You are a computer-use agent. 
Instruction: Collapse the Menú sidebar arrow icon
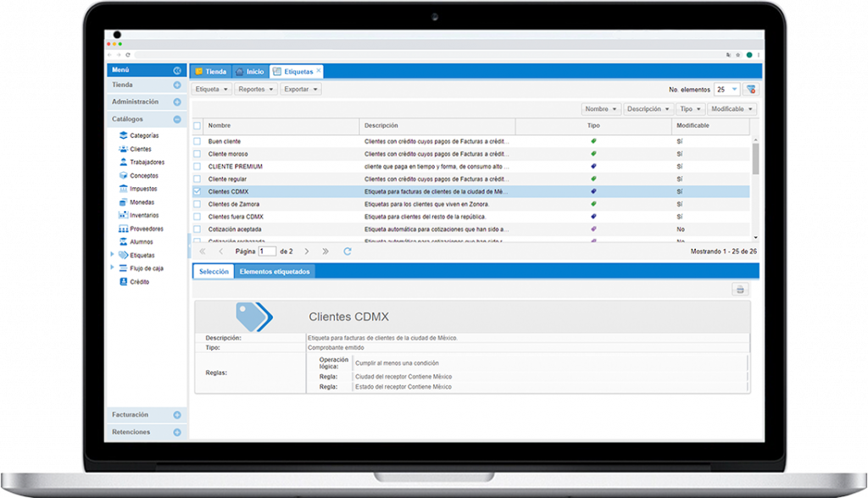pyautogui.click(x=177, y=71)
